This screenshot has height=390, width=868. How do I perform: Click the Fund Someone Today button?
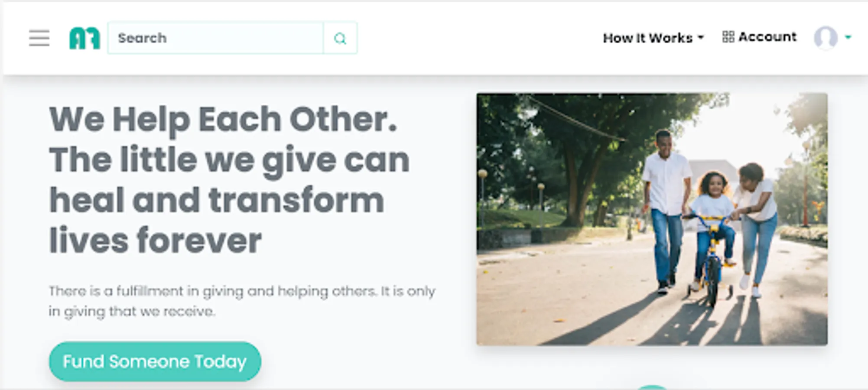[155, 361]
